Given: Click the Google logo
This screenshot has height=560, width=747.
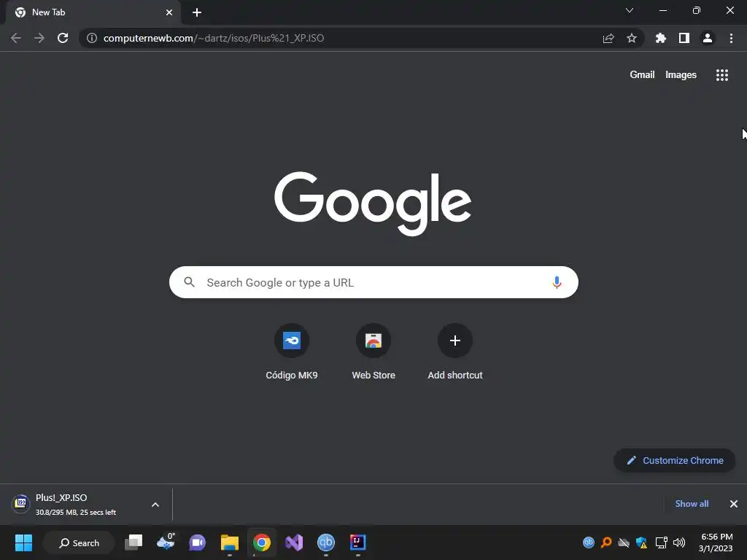Looking at the screenshot, I should coord(373,204).
